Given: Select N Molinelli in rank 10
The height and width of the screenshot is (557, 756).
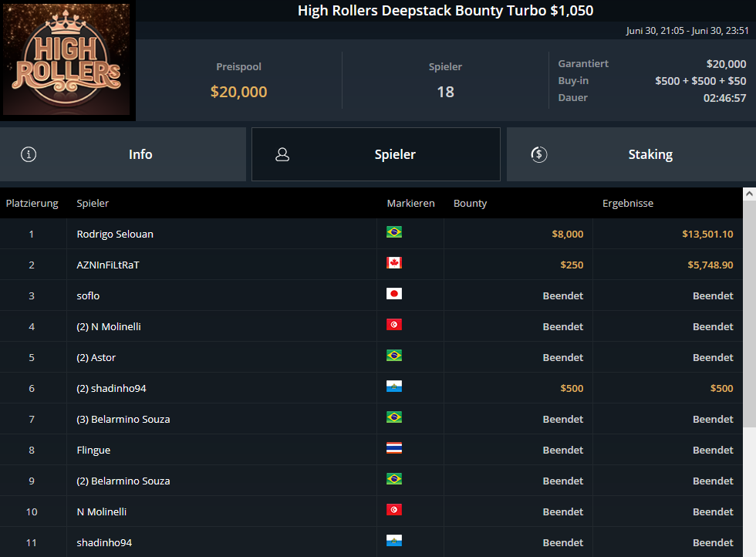Looking at the screenshot, I should (102, 511).
